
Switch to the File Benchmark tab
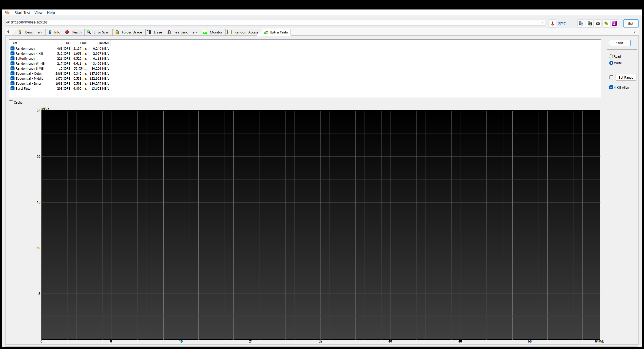coord(183,32)
